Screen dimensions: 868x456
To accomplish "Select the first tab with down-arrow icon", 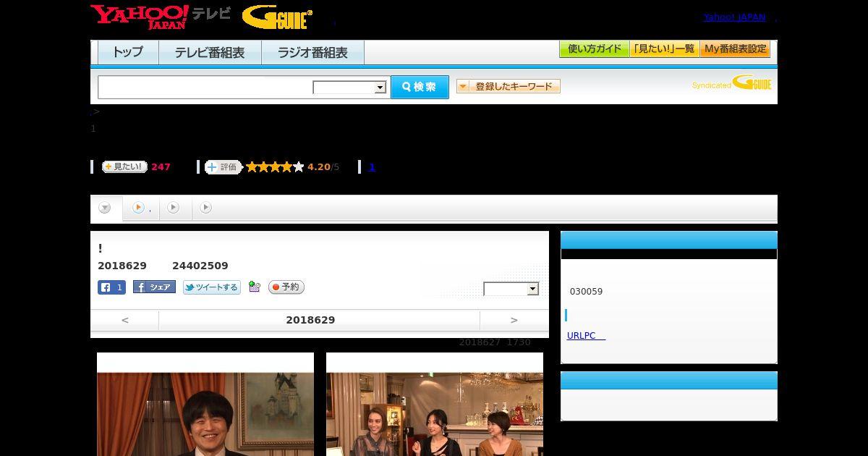I will pos(106,208).
